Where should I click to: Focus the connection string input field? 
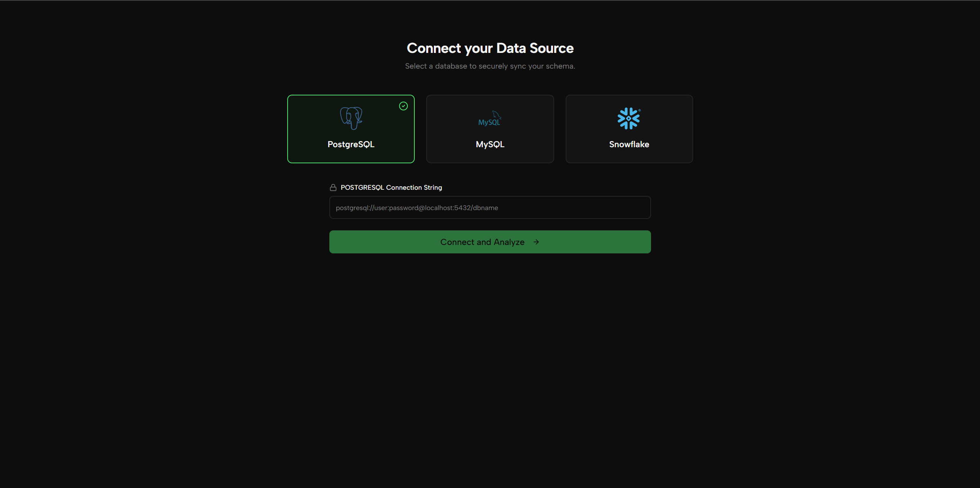point(490,207)
